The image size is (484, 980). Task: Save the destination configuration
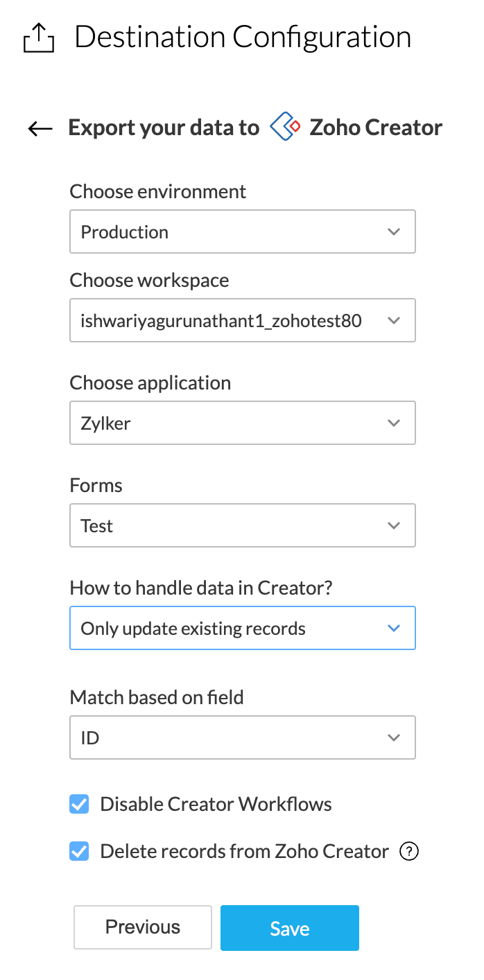[289, 928]
